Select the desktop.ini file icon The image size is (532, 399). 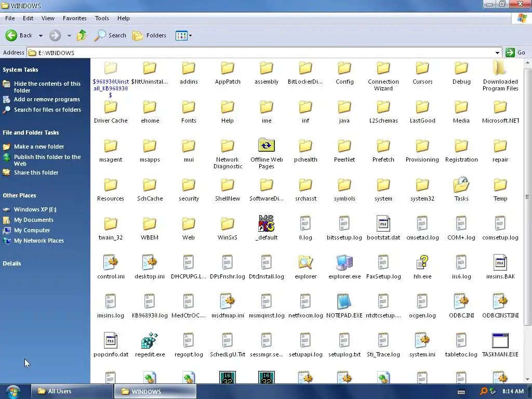point(150,262)
